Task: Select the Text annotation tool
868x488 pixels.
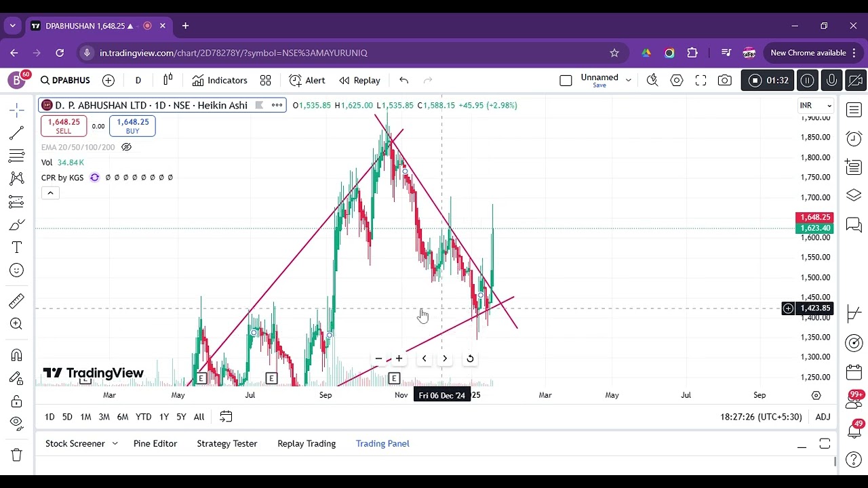Action: [x=17, y=247]
